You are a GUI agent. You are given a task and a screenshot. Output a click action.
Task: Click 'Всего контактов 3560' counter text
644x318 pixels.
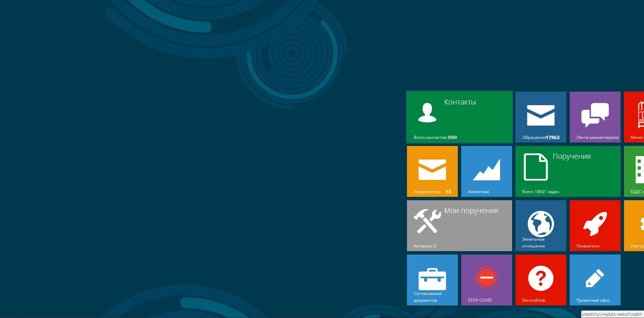pos(435,137)
